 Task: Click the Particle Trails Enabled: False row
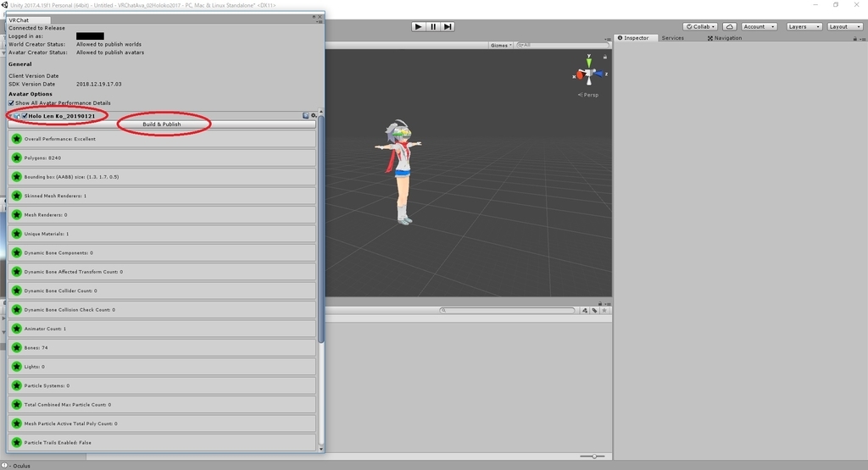click(x=162, y=442)
